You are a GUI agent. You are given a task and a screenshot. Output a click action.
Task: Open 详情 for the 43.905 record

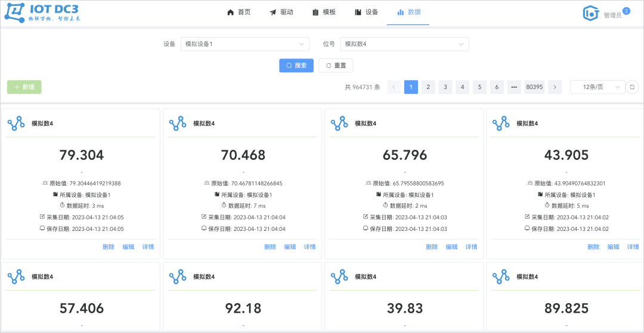(x=633, y=247)
